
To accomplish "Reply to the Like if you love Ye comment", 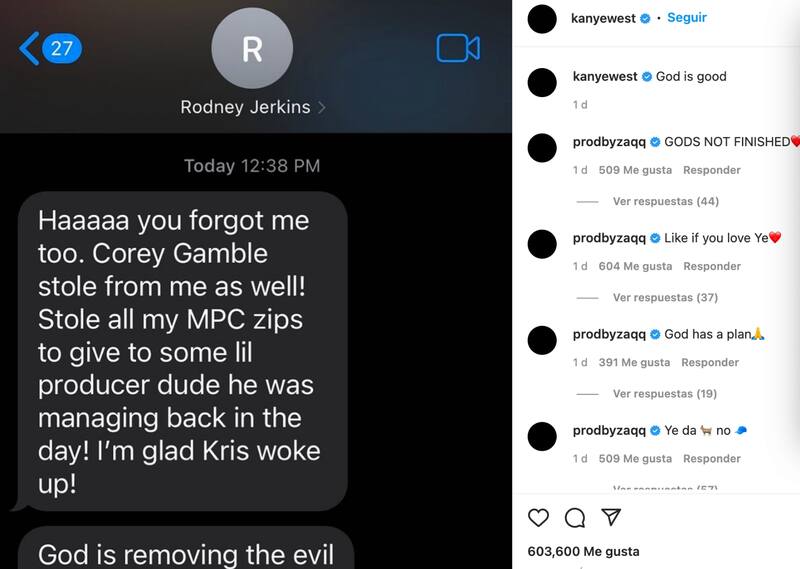I will 712,266.
